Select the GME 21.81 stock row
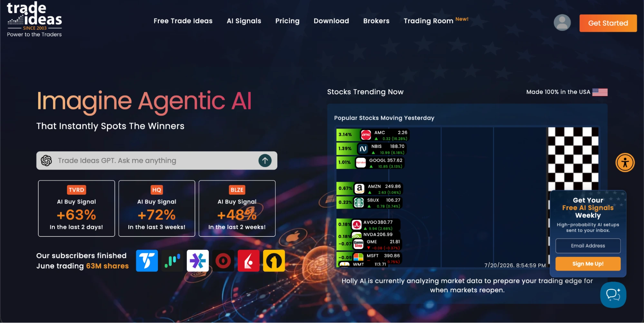Viewport: 644px width, 323px height. 369,245
